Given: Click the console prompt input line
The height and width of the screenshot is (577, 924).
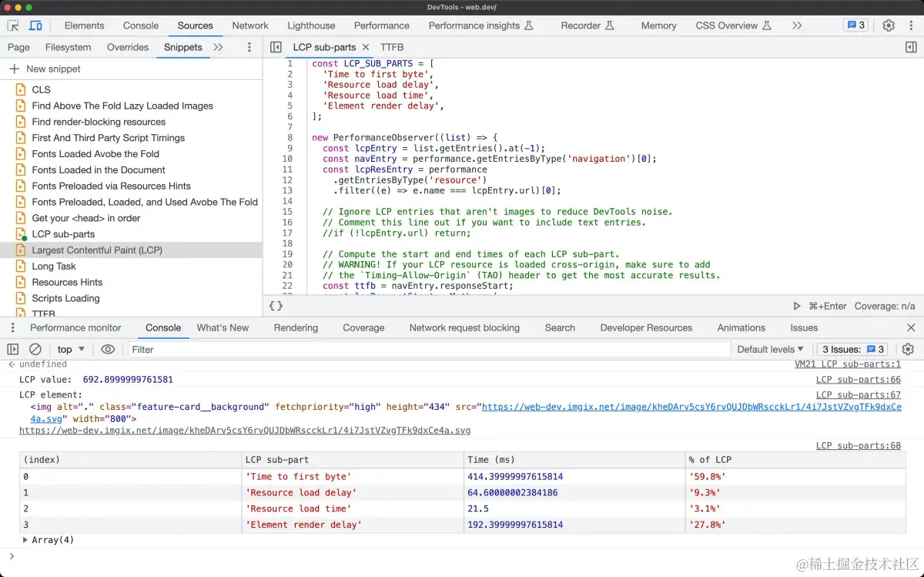Looking at the screenshot, I should (x=462, y=556).
